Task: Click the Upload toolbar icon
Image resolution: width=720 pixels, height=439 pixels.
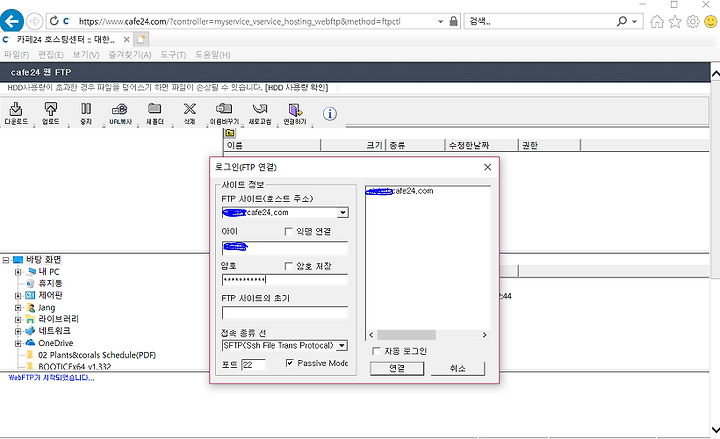Action: coord(51,113)
